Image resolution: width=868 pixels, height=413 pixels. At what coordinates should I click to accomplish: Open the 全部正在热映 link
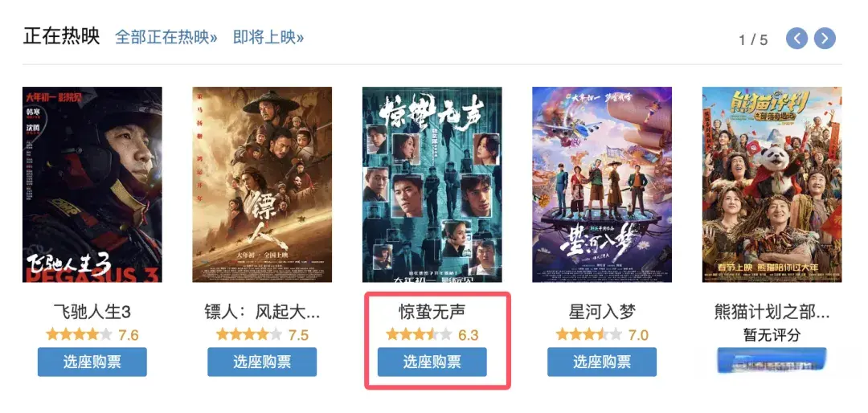[166, 37]
